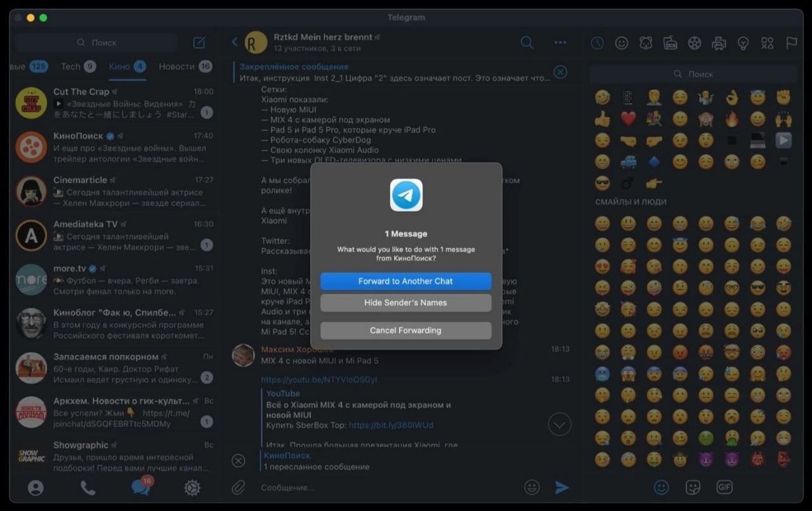Open the Amediateka TV chat
Image resolution: width=812 pixels, height=511 pixels.
[x=114, y=235]
